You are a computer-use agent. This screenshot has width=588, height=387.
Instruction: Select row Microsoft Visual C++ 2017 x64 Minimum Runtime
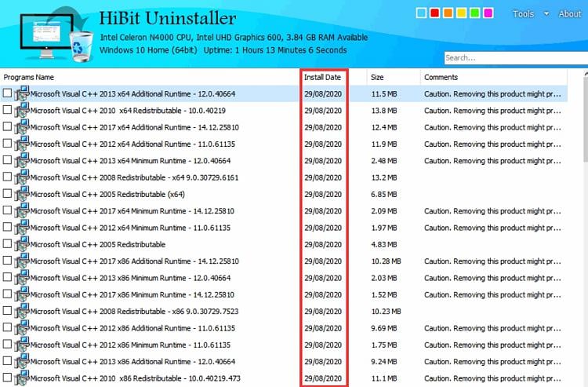[x=284, y=211]
